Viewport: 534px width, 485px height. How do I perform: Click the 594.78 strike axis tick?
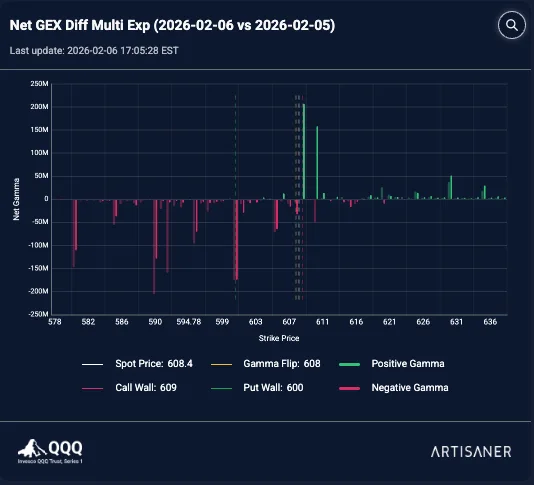189,322
